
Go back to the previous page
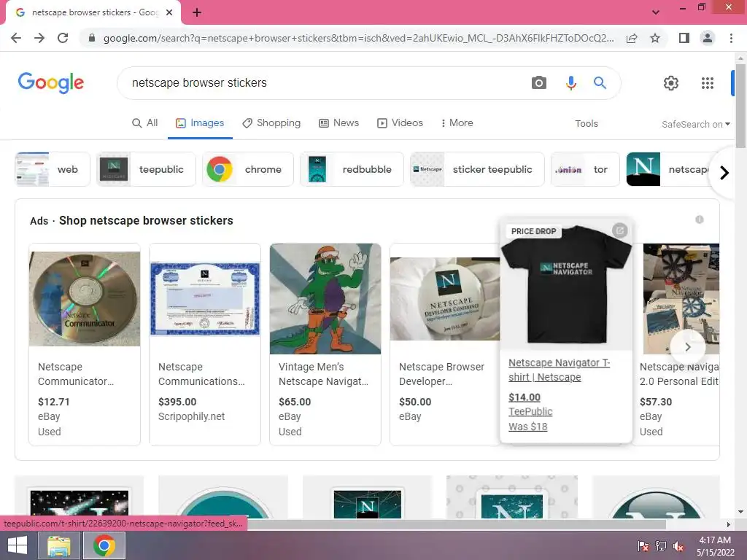(16, 38)
